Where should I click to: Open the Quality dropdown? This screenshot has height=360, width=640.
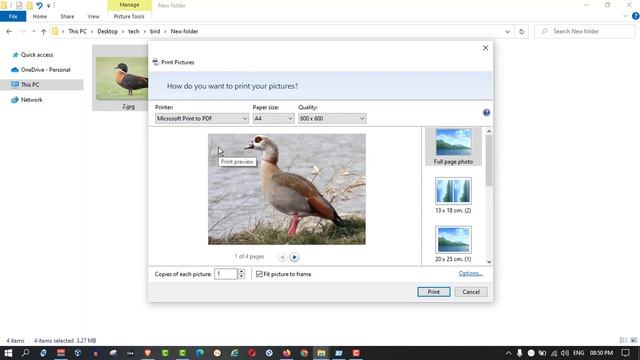(x=332, y=118)
